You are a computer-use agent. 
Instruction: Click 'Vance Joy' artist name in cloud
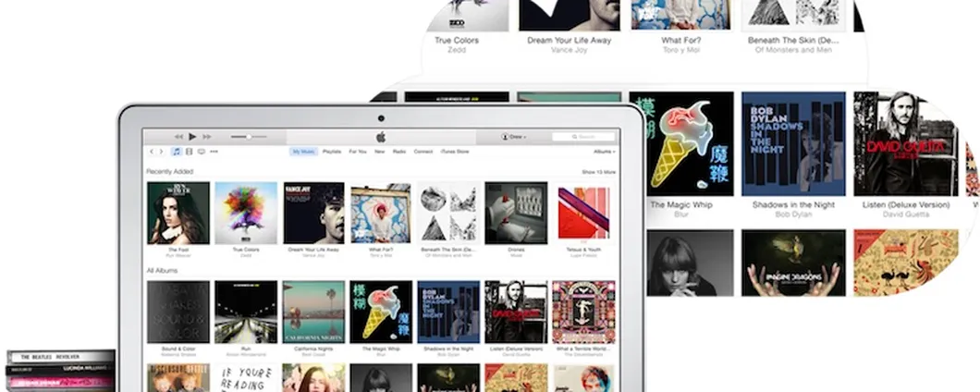click(x=569, y=50)
